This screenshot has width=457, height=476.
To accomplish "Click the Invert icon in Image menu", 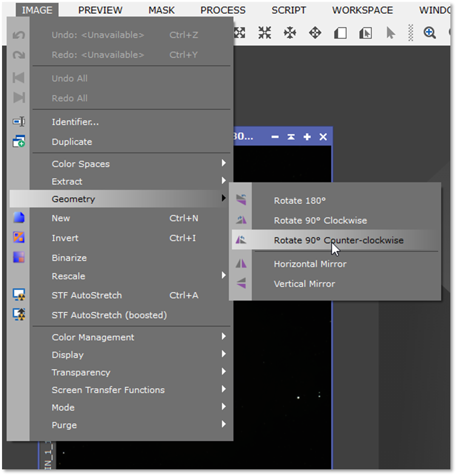I will click(x=19, y=237).
